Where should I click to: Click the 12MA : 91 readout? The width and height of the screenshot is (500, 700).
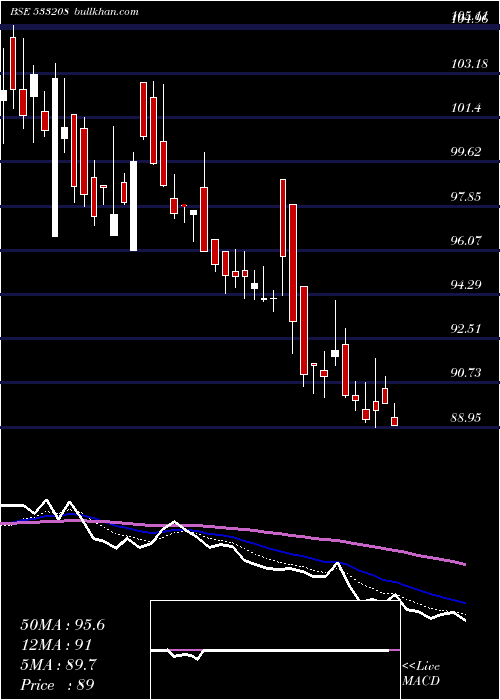pyautogui.click(x=56, y=645)
